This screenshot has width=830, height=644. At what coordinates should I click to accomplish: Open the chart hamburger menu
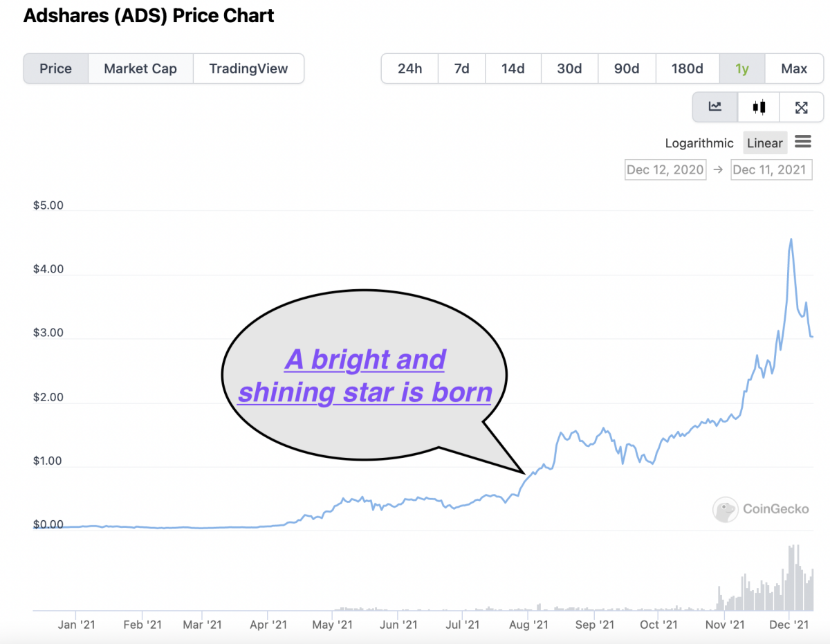point(803,142)
